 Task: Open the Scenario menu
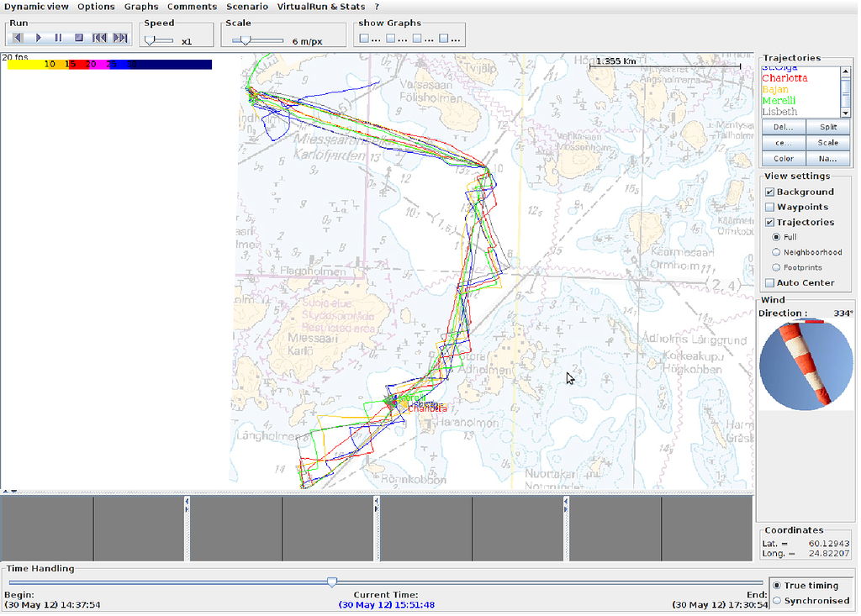tap(247, 7)
